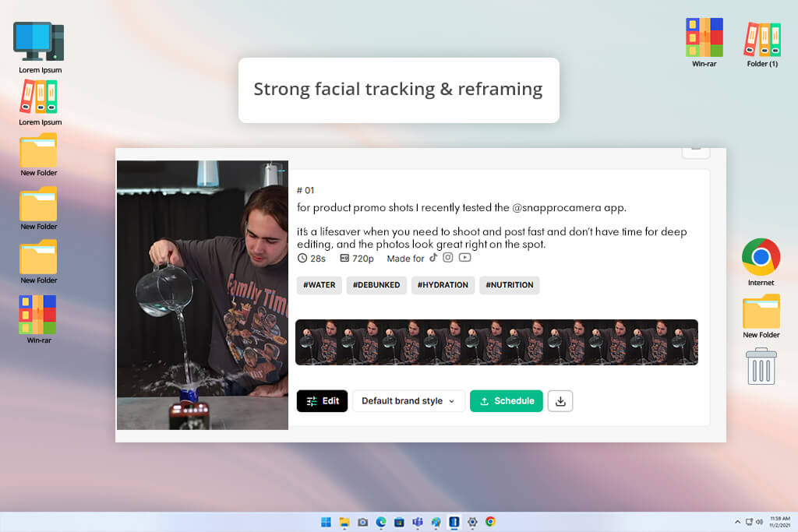Click the TikTok icon after Made for
798x532 pixels.
[433, 257]
